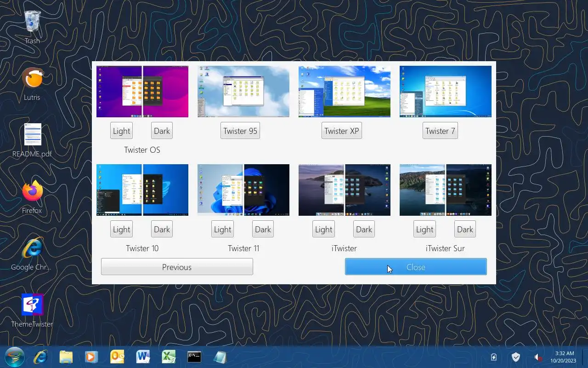Screen dimensions: 588x368
Task: Apply the Twister 10 Dark theme
Action: [162, 229]
